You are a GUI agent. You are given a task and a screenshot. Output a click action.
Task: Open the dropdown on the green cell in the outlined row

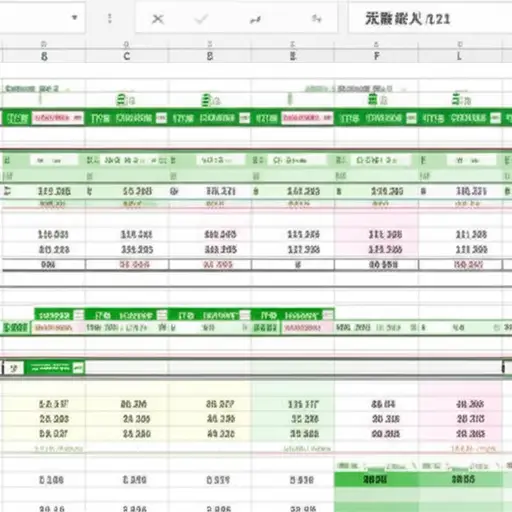pyautogui.click(x=78, y=368)
